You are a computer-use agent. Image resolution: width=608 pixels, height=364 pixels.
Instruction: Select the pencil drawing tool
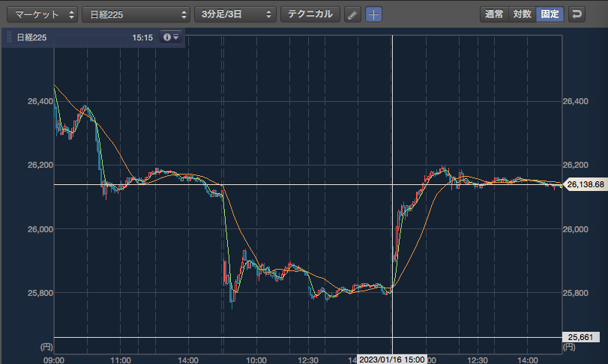pos(352,15)
